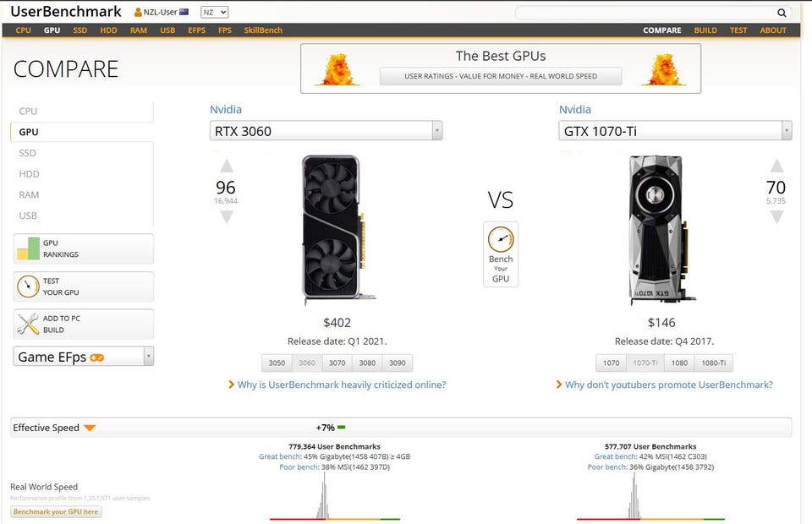Click the Bench Your GPU gauge icon
812x524 pixels.
pyautogui.click(x=501, y=239)
